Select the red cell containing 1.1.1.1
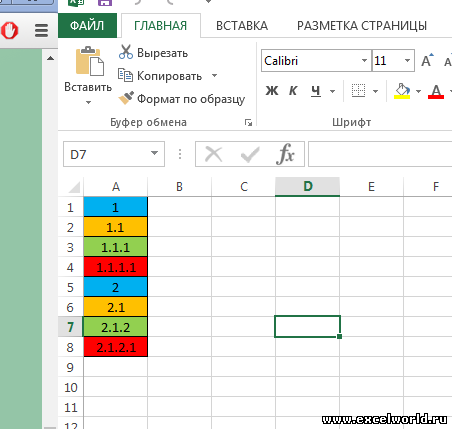 click(x=115, y=267)
